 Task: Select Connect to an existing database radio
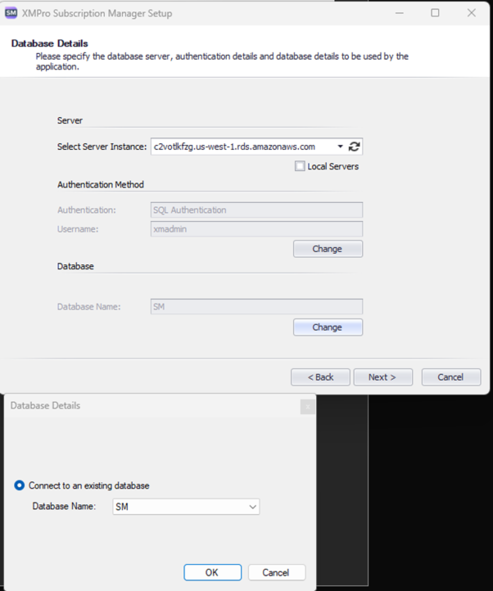click(x=19, y=485)
